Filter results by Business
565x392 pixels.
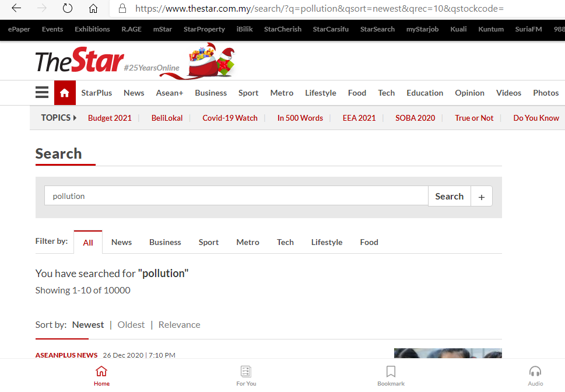(165, 242)
